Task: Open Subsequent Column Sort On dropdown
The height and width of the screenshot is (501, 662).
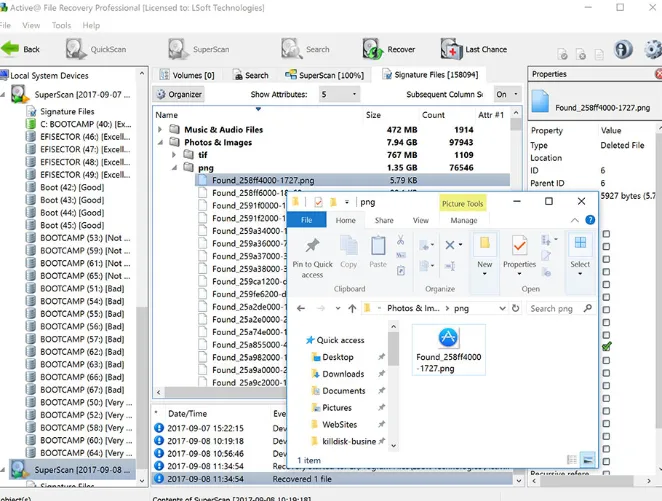Action: pyautogui.click(x=508, y=94)
